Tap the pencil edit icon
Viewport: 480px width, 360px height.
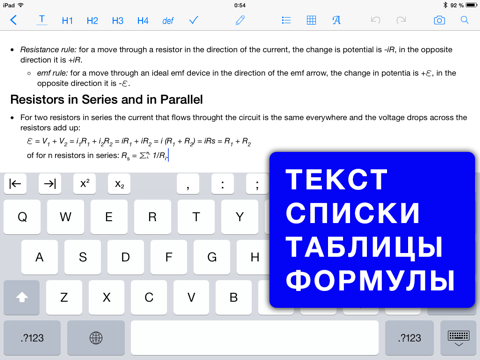(240, 20)
